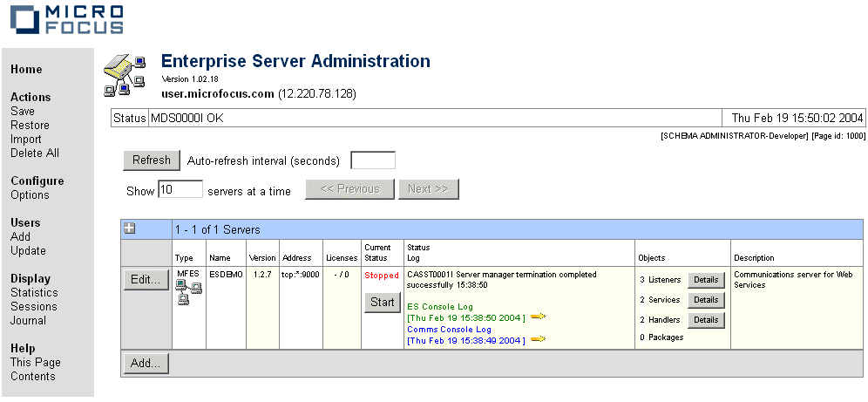The width and height of the screenshot is (868, 402).
Task: Open Details for Listeners
Action: 707,280
